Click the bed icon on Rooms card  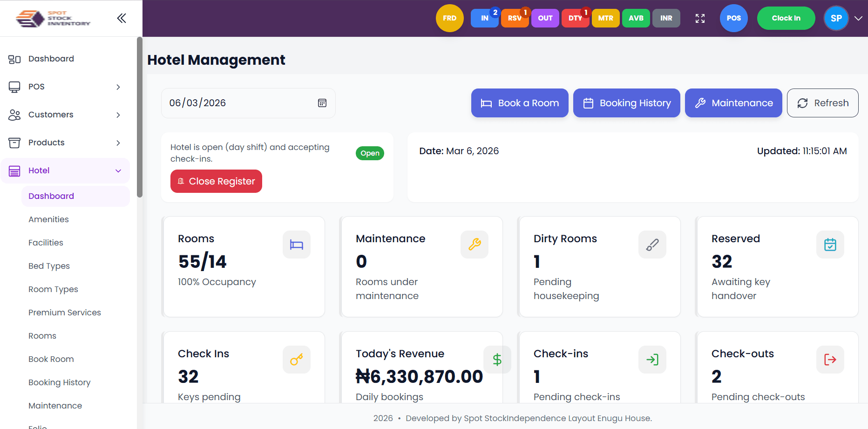(x=296, y=245)
